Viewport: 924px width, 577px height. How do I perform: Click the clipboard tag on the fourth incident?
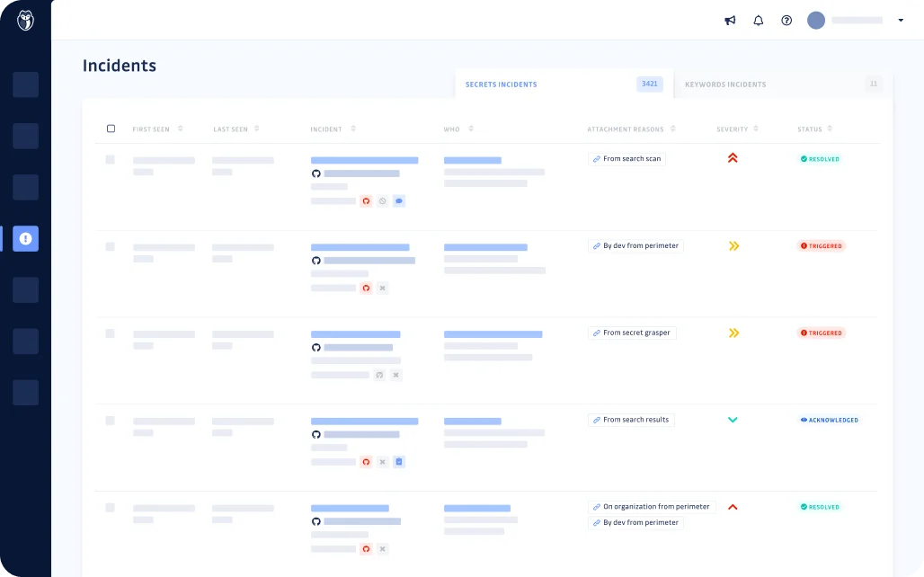tap(399, 461)
